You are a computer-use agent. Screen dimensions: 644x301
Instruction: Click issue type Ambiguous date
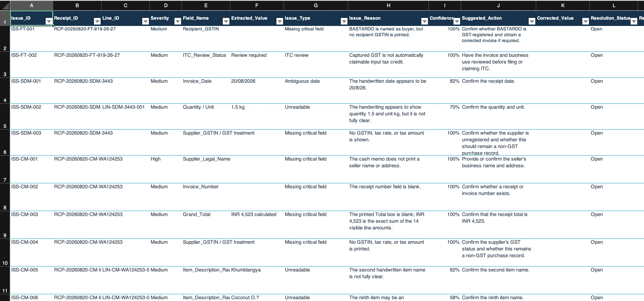316,91
